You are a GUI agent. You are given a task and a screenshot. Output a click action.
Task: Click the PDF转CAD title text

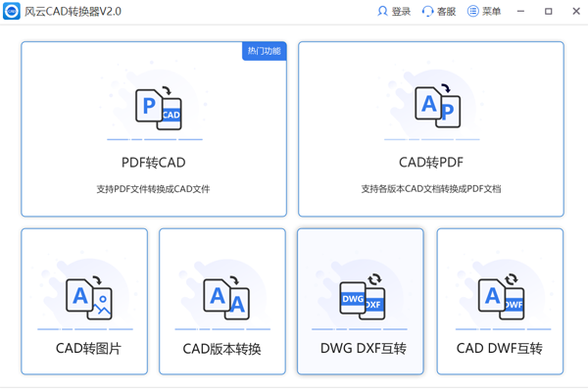tap(154, 162)
